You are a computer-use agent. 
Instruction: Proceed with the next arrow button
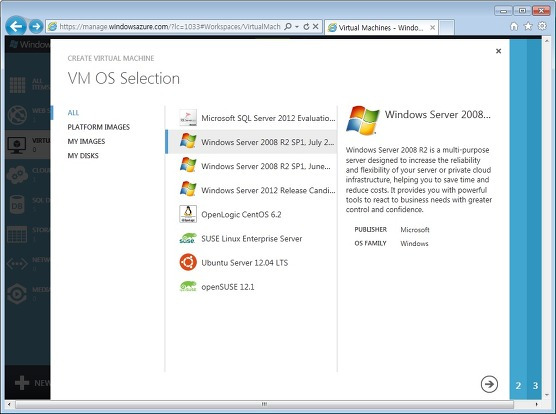489,384
